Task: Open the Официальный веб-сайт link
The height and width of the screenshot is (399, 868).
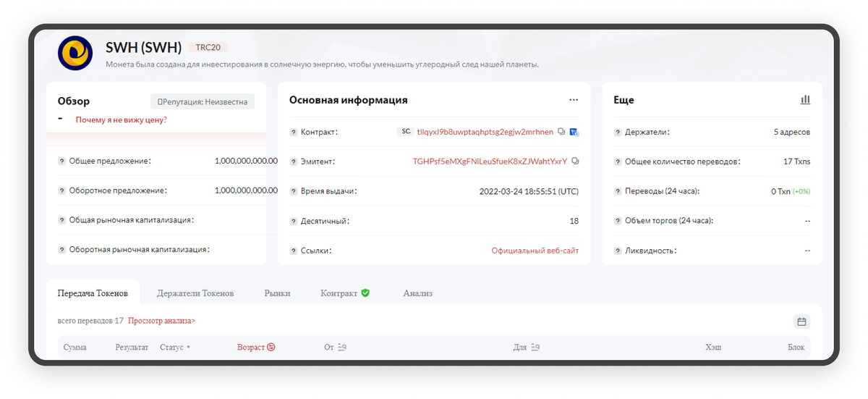Action: click(535, 251)
